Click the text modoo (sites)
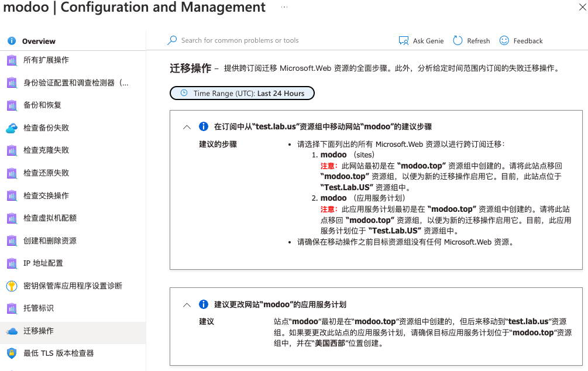 (348, 155)
